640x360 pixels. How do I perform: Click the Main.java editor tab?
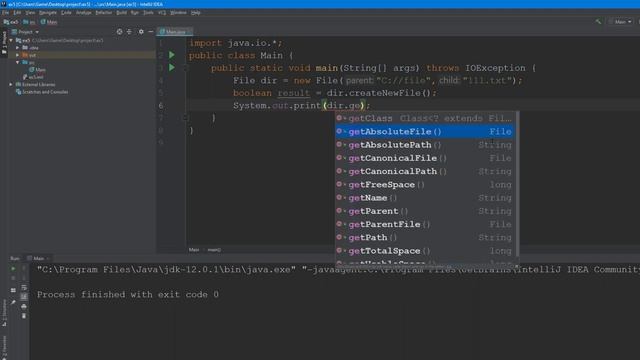coord(176,31)
